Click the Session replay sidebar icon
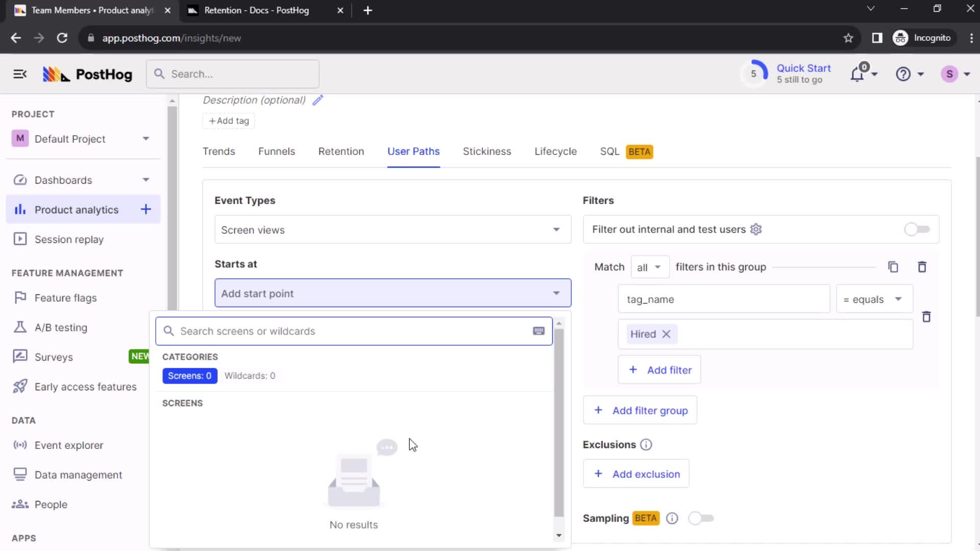Viewport: 980px width, 551px height. [20, 239]
